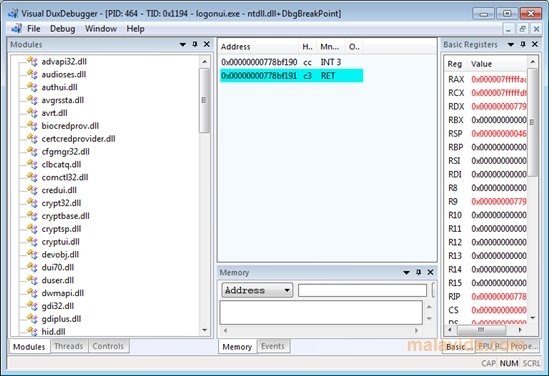The width and height of the screenshot is (549, 376).
Task: Switch to the Events tab
Action: [x=273, y=346]
